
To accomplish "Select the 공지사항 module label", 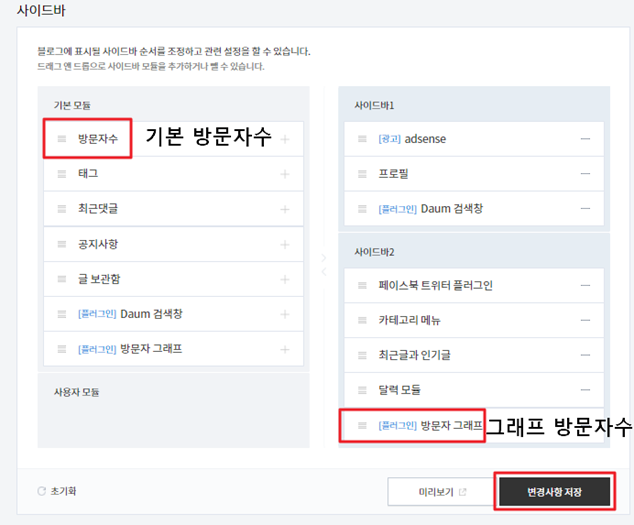I will [x=98, y=244].
